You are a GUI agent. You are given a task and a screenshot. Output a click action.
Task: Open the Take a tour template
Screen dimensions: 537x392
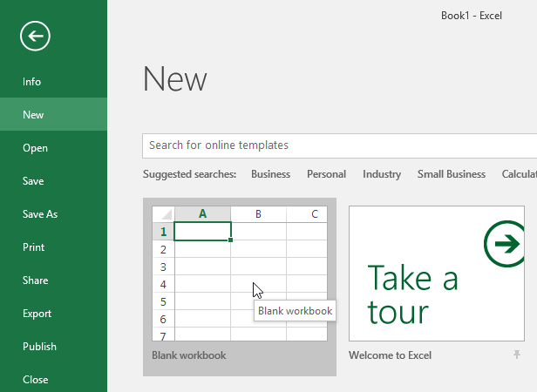coord(436,273)
